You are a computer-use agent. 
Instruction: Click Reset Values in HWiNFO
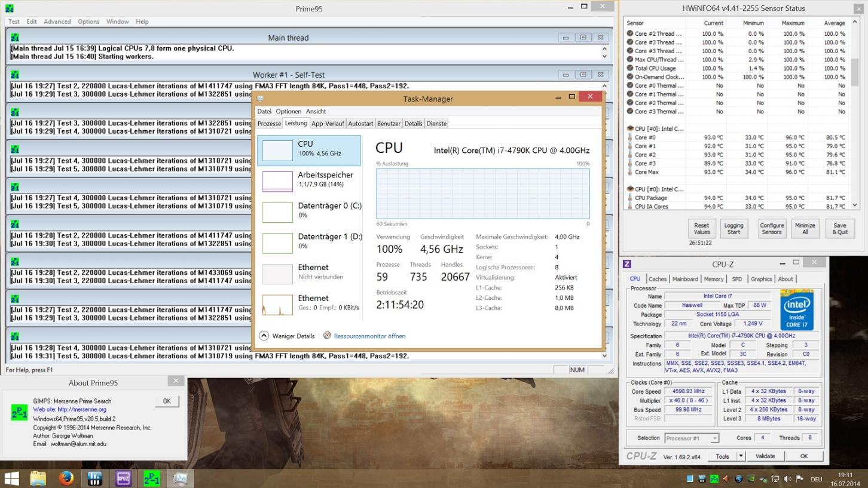pos(702,229)
